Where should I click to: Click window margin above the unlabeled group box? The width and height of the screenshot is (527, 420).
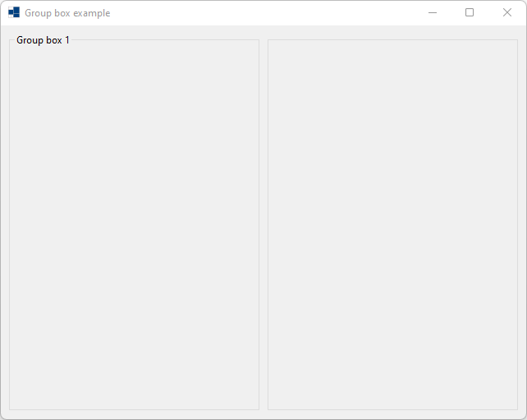click(x=392, y=32)
